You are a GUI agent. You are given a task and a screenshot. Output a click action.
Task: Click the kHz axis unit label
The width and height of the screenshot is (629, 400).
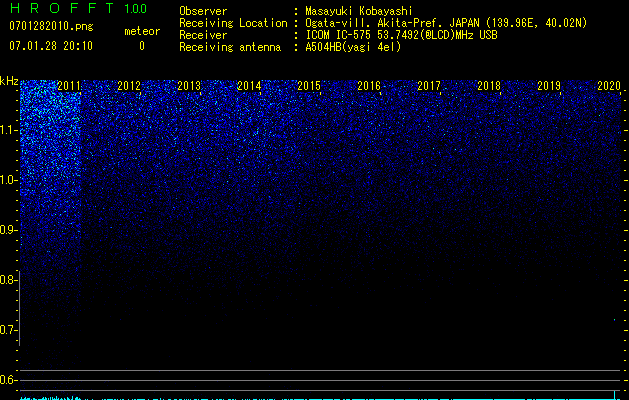9,81
